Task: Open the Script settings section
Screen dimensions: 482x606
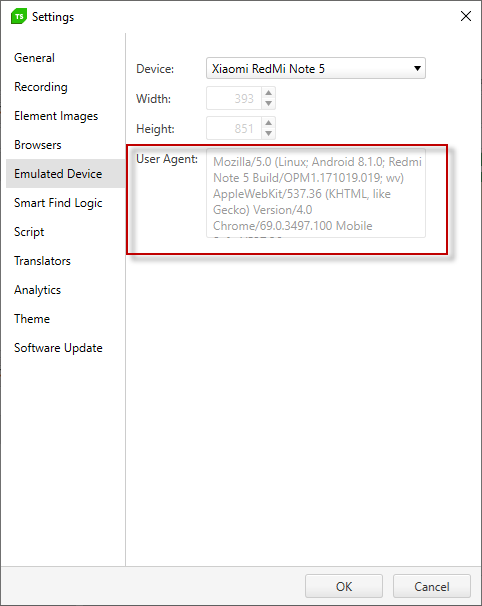Action: click(x=65, y=232)
